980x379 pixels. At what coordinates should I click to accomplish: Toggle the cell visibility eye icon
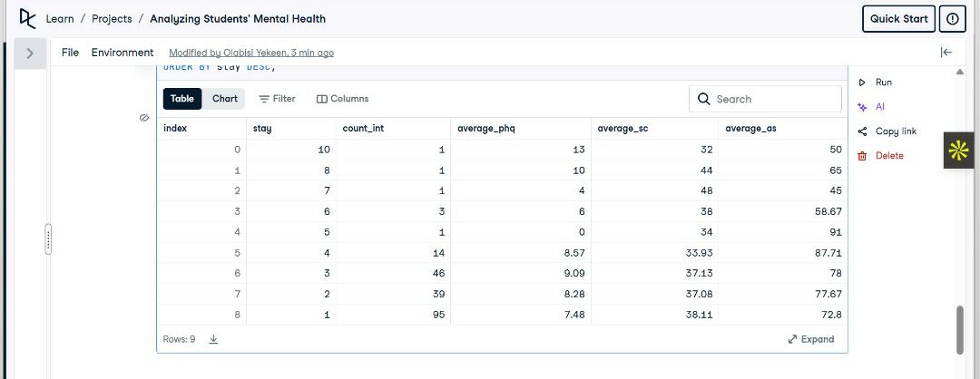(x=143, y=117)
